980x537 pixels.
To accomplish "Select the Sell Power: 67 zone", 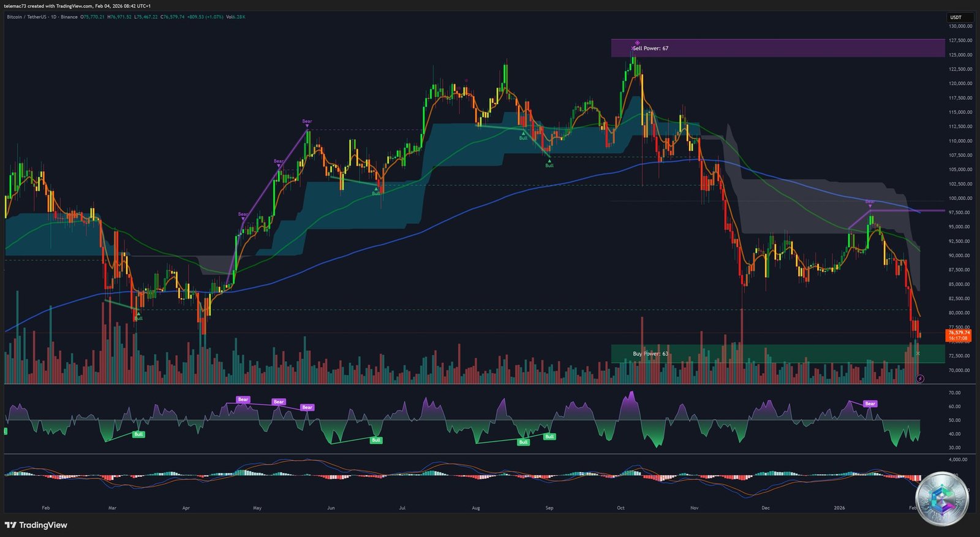I will pyautogui.click(x=777, y=48).
